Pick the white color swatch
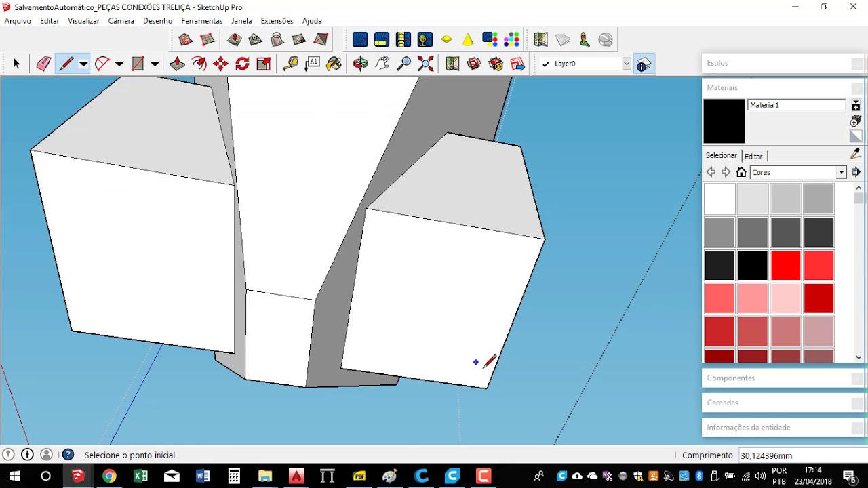 [719, 199]
